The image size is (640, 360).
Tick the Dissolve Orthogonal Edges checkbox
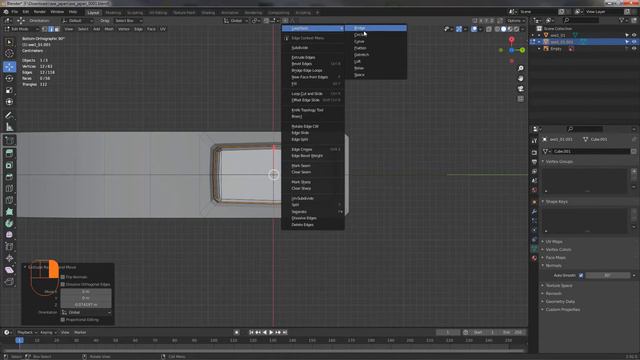62,284
